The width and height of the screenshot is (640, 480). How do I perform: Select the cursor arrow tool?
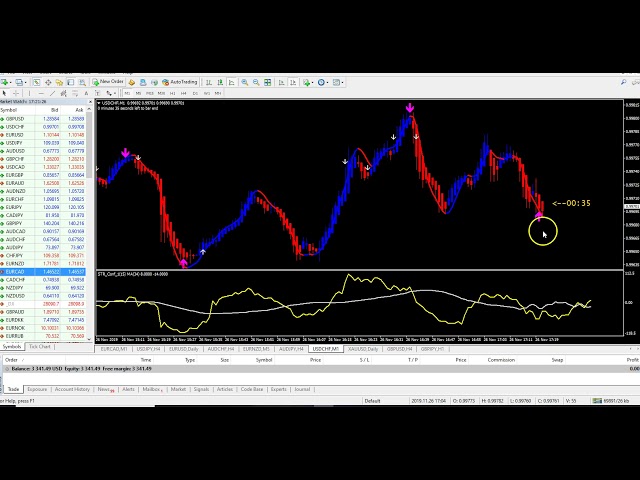pyautogui.click(x=6, y=93)
